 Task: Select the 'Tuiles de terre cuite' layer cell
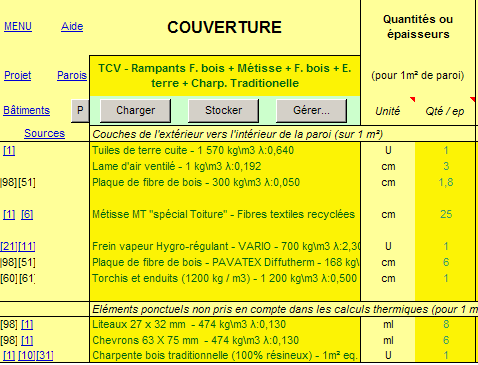coord(225,150)
